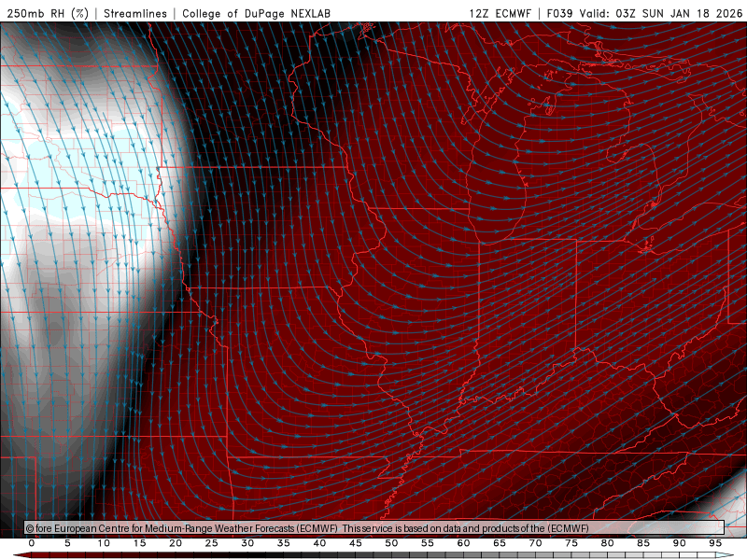Click the colorbar label "85"

pyautogui.click(x=643, y=543)
